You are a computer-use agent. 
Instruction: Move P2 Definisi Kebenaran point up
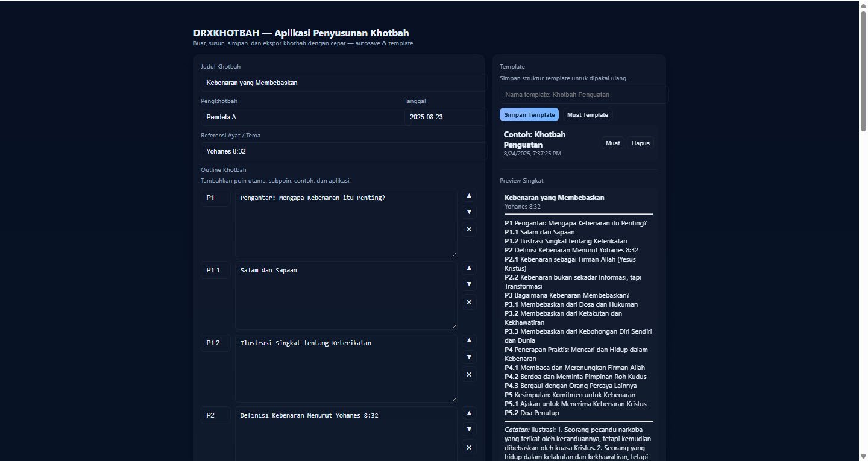[x=469, y=413]
